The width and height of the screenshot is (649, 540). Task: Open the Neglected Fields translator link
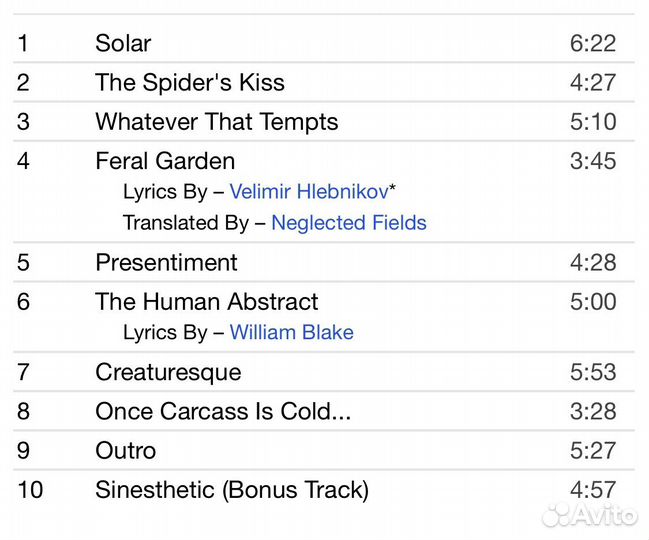tap(349, 223)
